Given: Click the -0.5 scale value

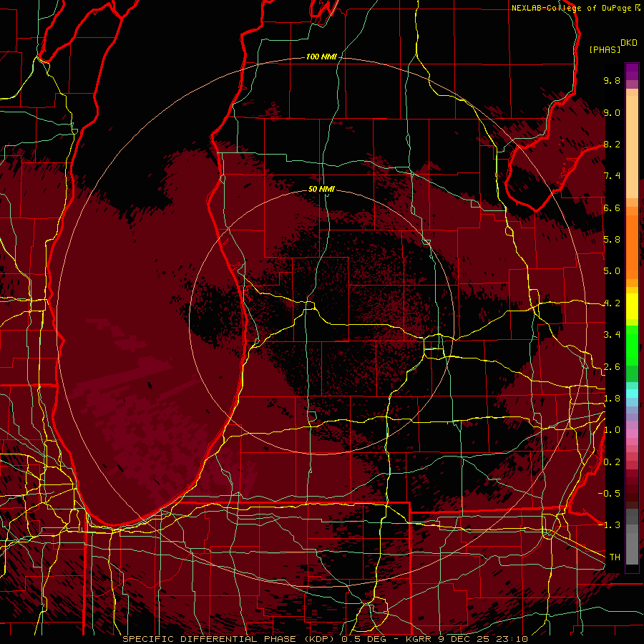Looking at the screenshot, I should coord(609,494).
